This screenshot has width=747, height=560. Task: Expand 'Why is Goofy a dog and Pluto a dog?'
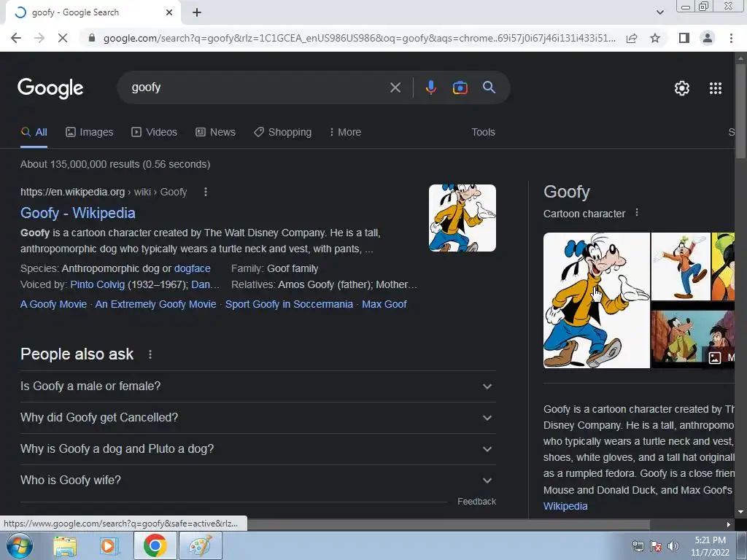258,449
